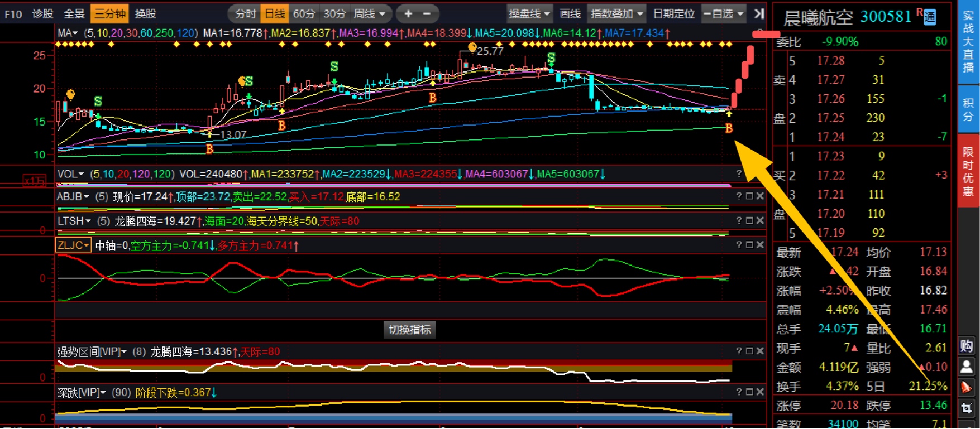Open help for the 深跌[VIP] panel

point(739,392)
